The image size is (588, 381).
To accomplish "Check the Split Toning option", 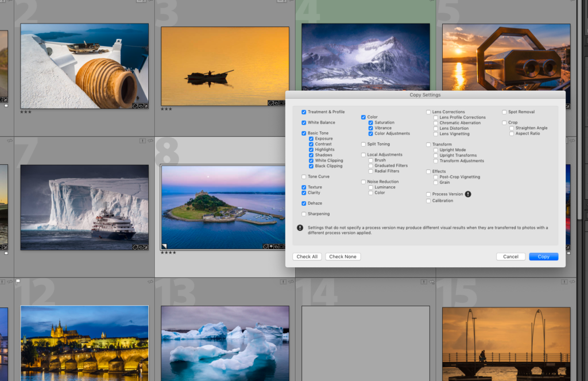I will pyautogui.click(x=363, y=144).
